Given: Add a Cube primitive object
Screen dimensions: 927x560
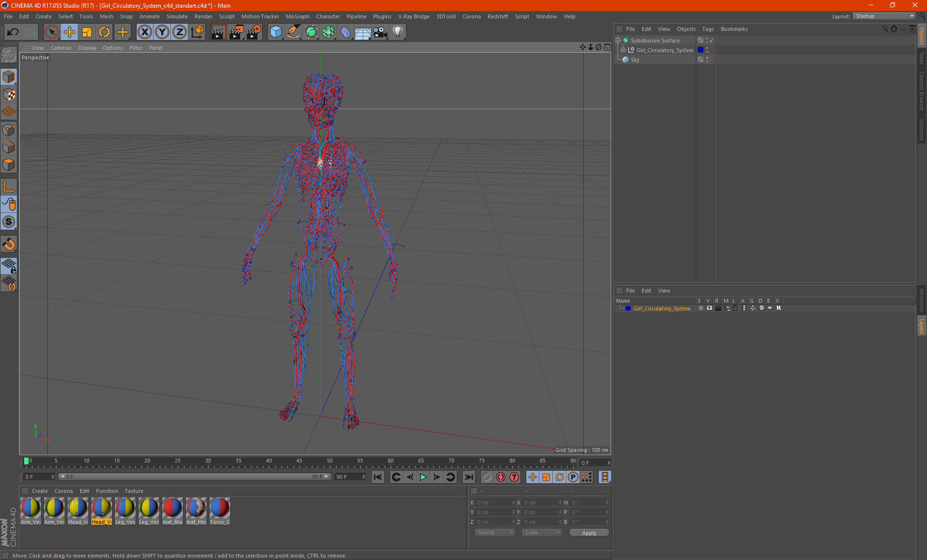Looking at the screenshot, I should [x=276, y=32].
